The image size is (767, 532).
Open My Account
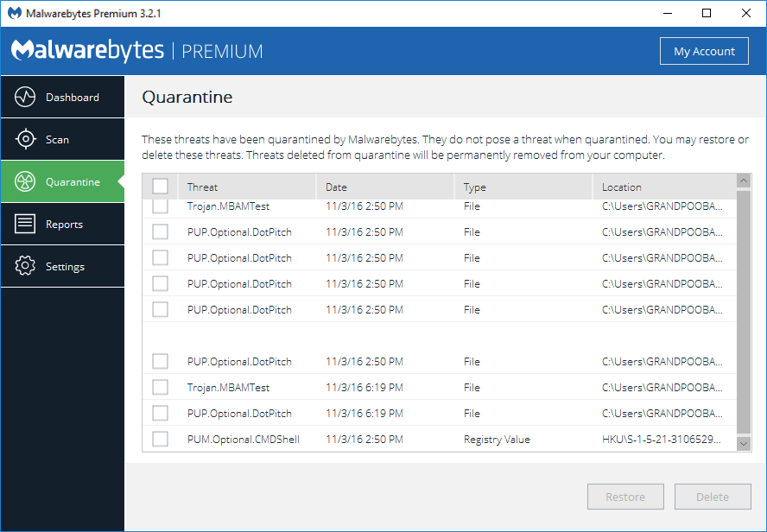pyautogui.click(x=704, y=51)
